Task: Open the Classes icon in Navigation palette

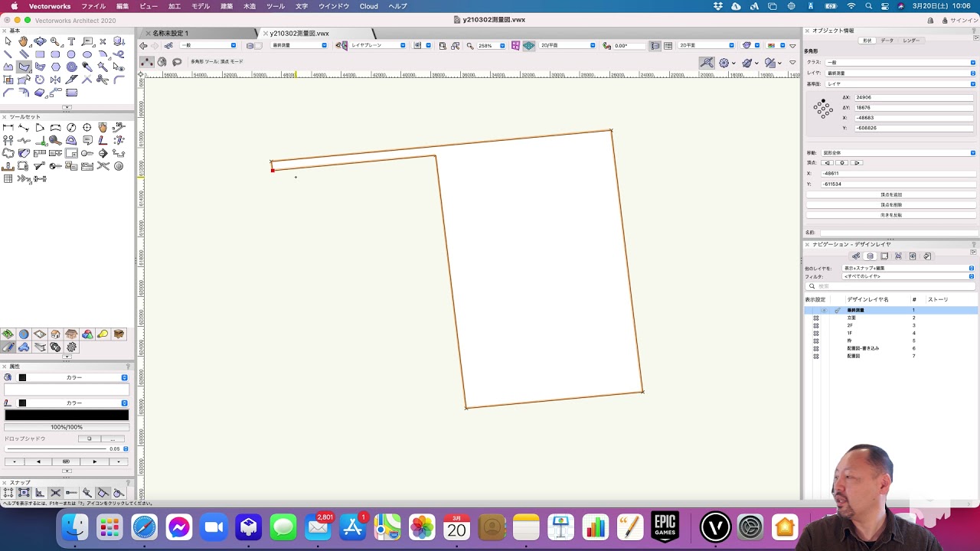Action: click(856, 256)
